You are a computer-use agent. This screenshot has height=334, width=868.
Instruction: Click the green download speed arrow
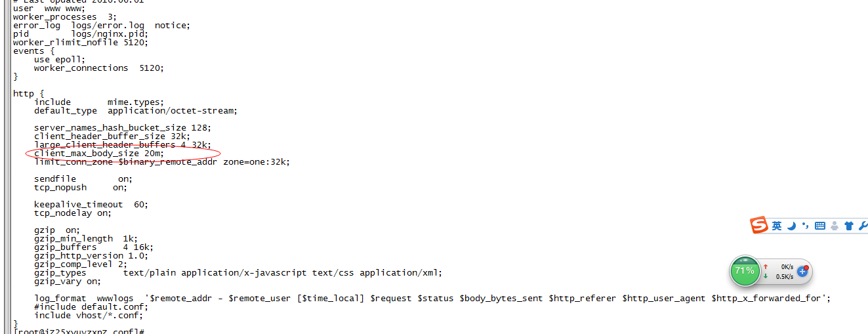(766, 276)
